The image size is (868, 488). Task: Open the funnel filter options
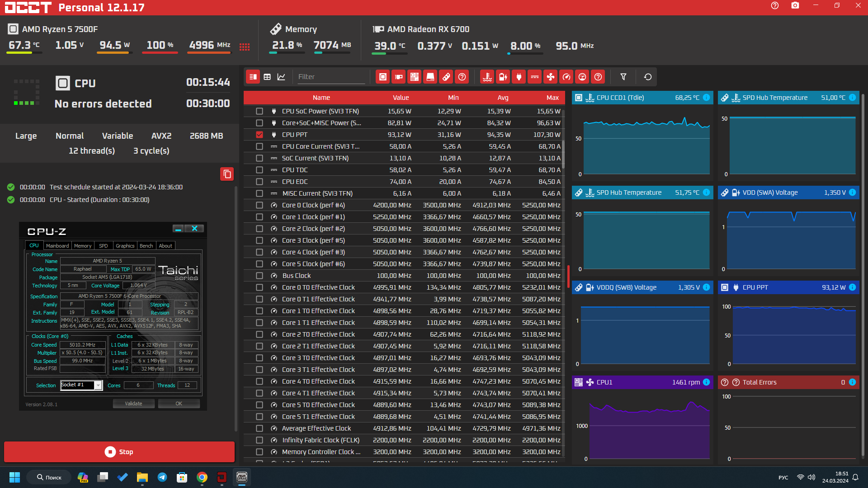tap(623, 77)
